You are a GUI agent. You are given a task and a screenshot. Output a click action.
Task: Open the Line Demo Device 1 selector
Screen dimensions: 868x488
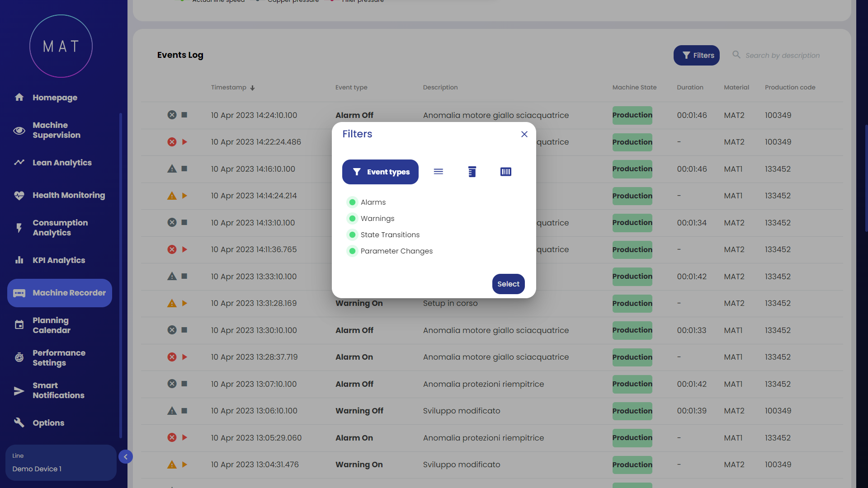tap(61, 463)
